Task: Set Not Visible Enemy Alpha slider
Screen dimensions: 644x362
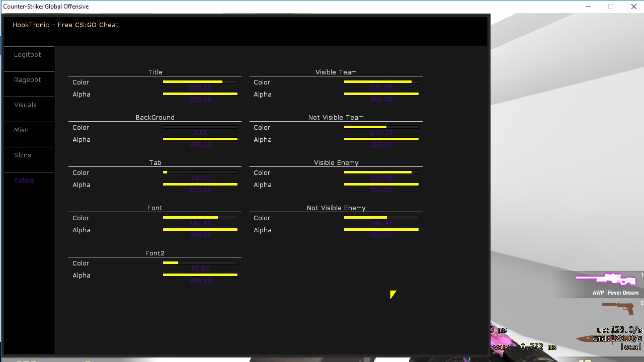Action: click(x=381, y=229)
